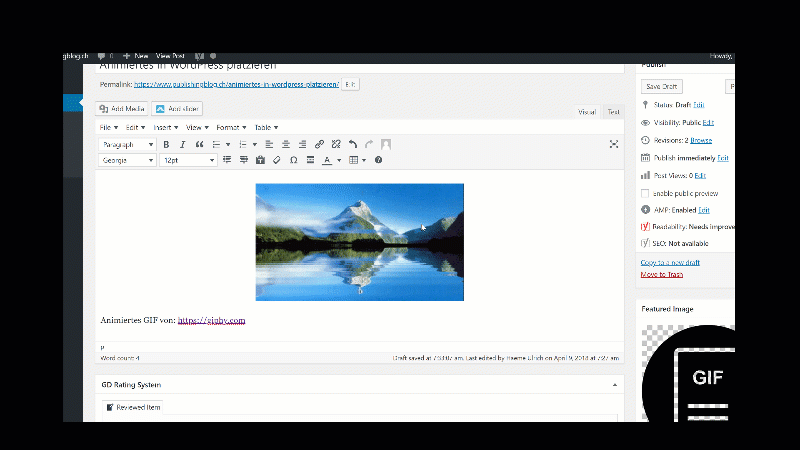
Task: Open the Table menu in the editor
Action: pyautogui.click(x=266, y=128)
